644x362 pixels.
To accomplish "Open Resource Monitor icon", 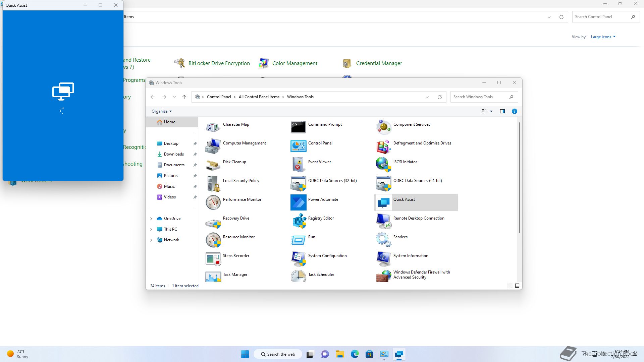I will coord(213,240).
